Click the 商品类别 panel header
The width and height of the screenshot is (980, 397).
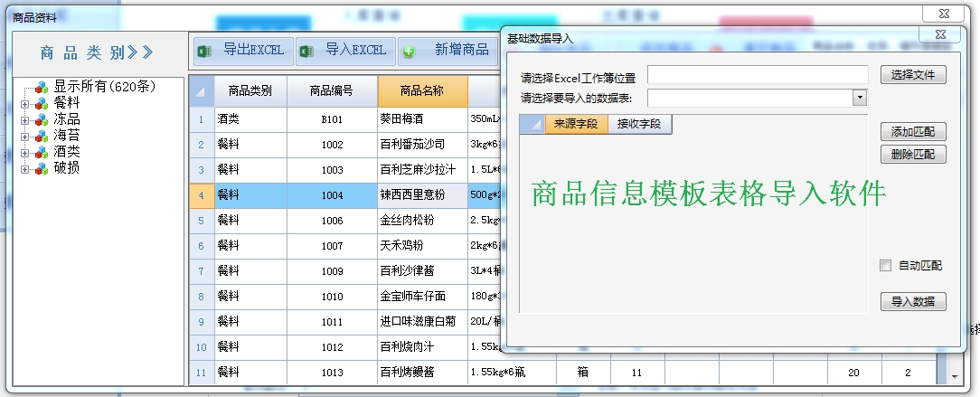97,52
